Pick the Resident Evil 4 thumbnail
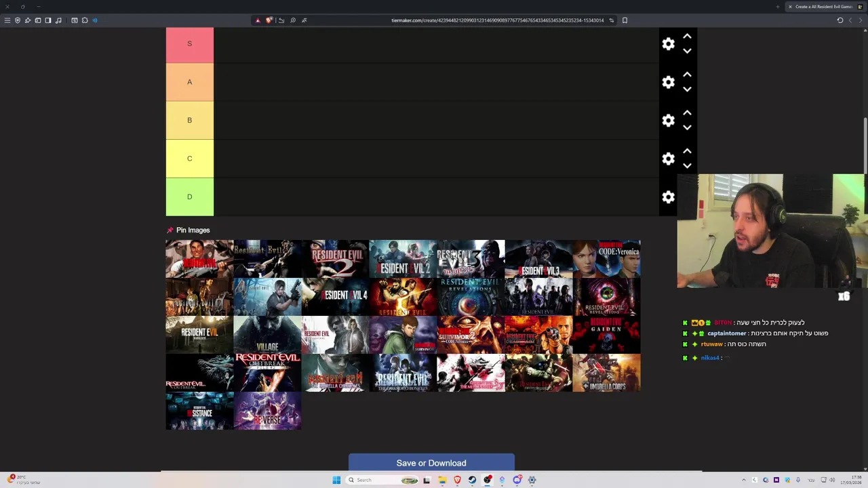Screen dimensions: 868x488 (x=335, y=297)
